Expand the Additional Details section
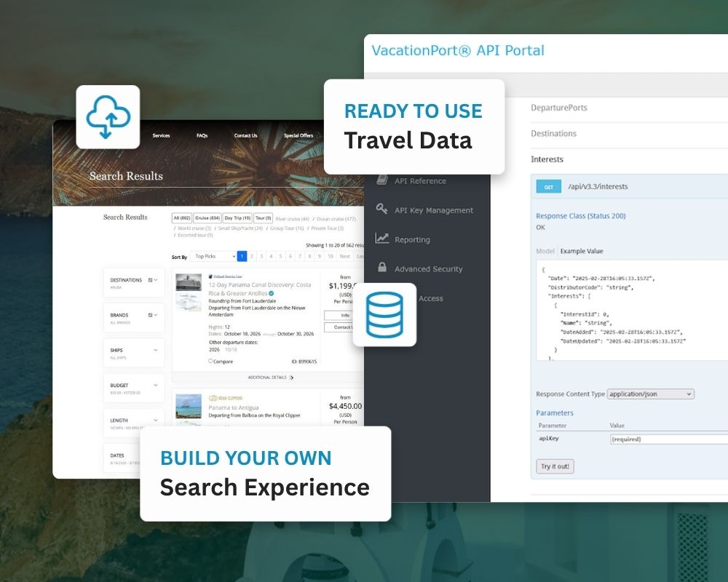 (x=267, y=378)
